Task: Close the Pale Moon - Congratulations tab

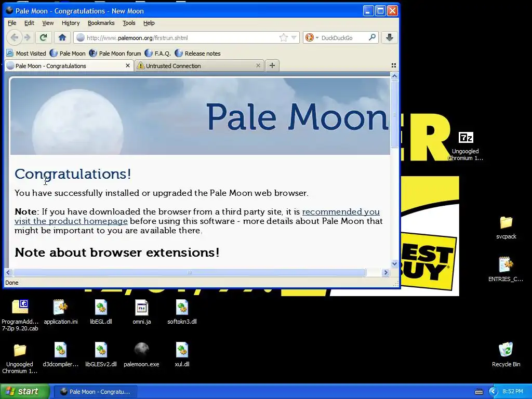Action: 128,65
